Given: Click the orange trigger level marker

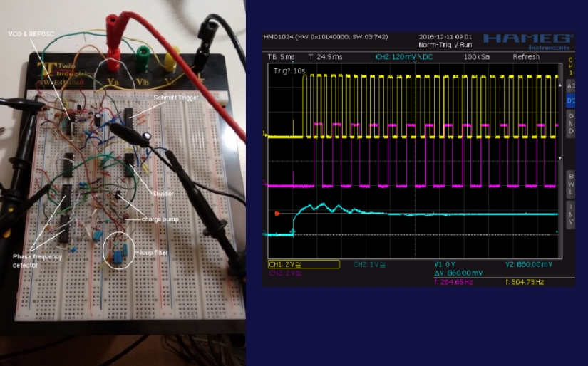Looking at the screenshot, I should pos(277,214).
